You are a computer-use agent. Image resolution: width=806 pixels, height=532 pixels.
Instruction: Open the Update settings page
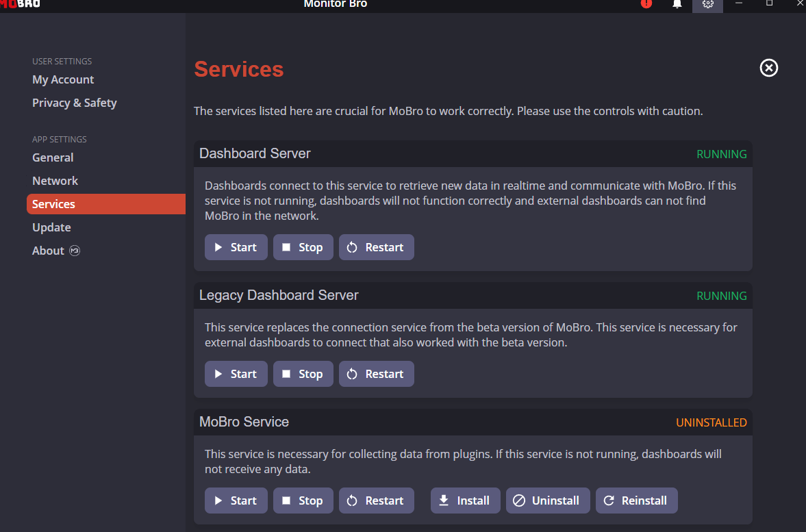point(51,227)
